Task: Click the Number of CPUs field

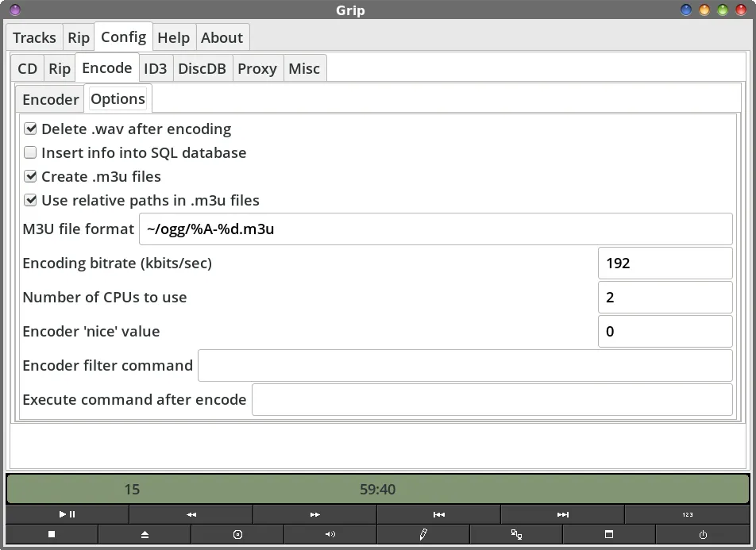Action: click(665, 298)
